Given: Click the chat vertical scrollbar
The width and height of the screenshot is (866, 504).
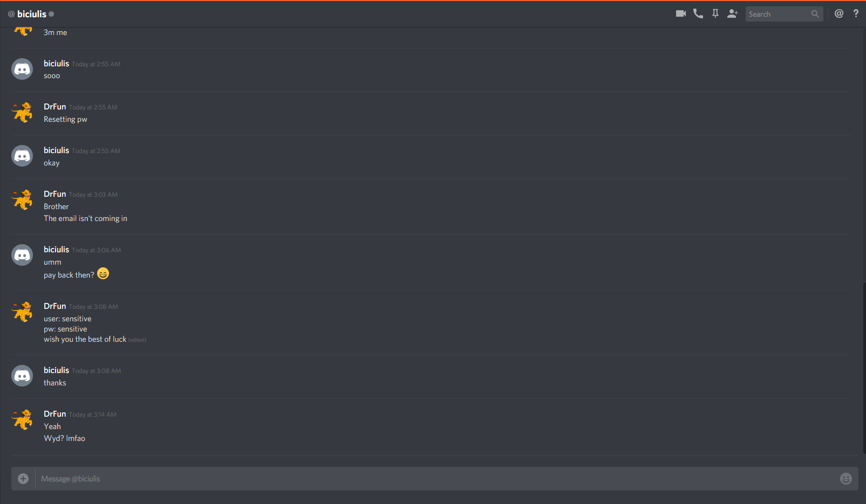Looking at the screenshot, I should coord(863,367).
